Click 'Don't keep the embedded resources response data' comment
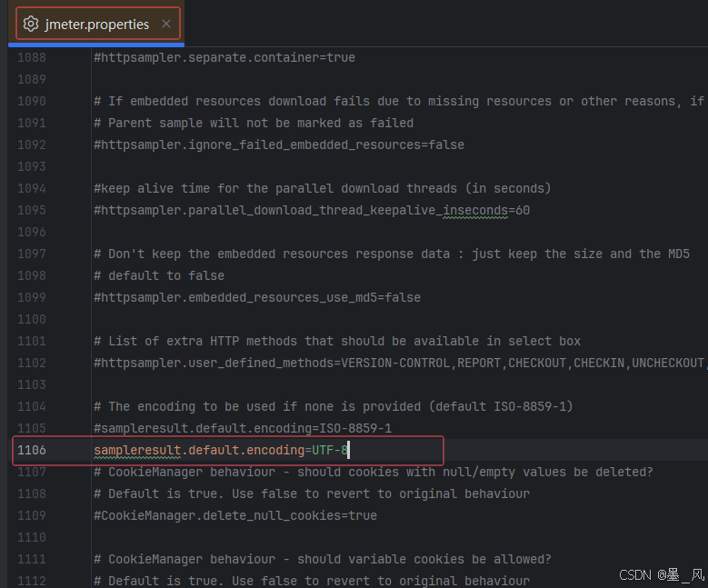 pos(392,254)
